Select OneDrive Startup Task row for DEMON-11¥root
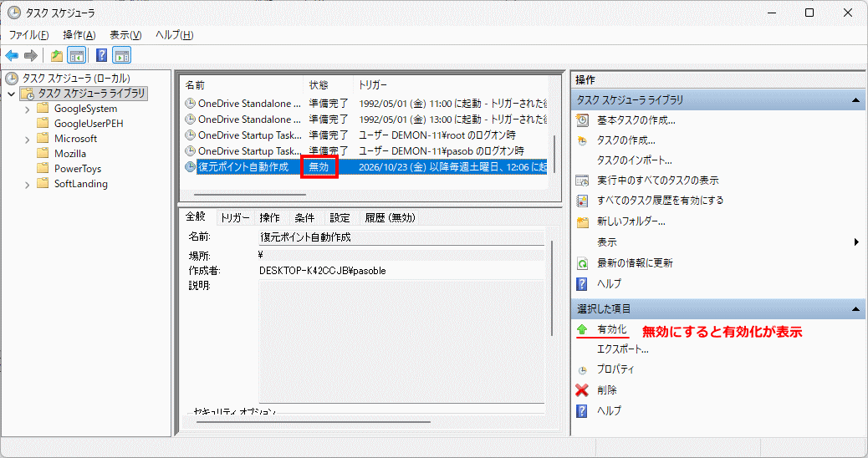Screen dimensions: 868x458 click(365, 135)
